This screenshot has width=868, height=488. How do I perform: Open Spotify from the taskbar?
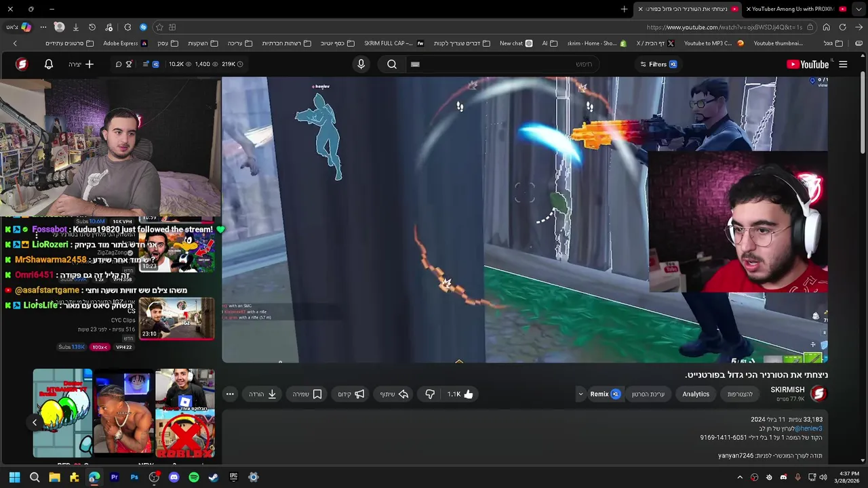point(194,477)
